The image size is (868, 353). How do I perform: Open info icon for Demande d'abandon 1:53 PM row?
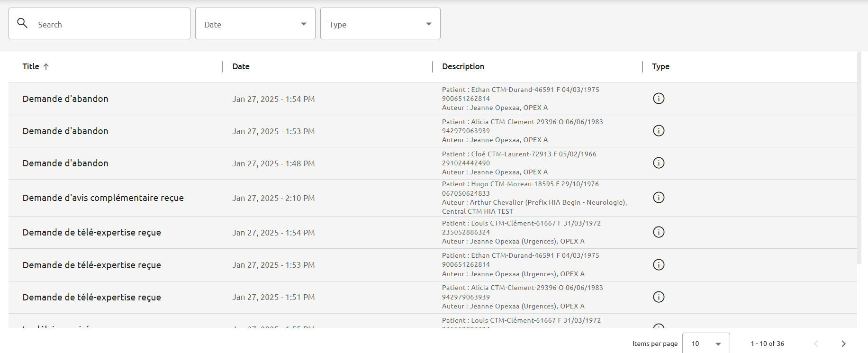659,131
